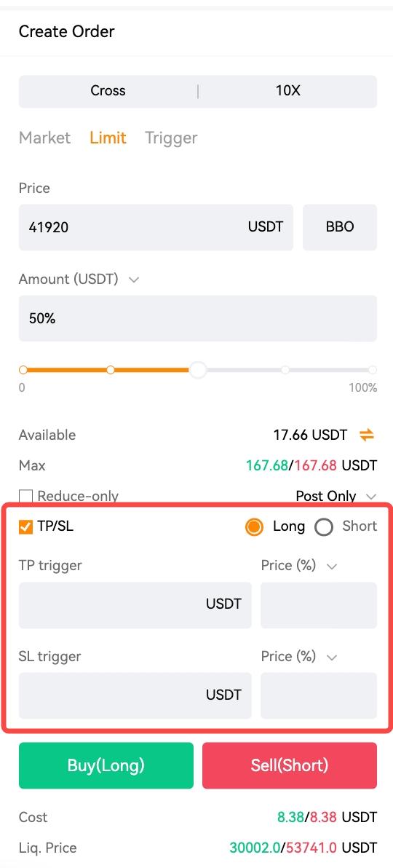Image resolution: width=393 pixels, height=868 pixels.
Task: Click the Buy(Long) button
Action: (x=106, y=765)
